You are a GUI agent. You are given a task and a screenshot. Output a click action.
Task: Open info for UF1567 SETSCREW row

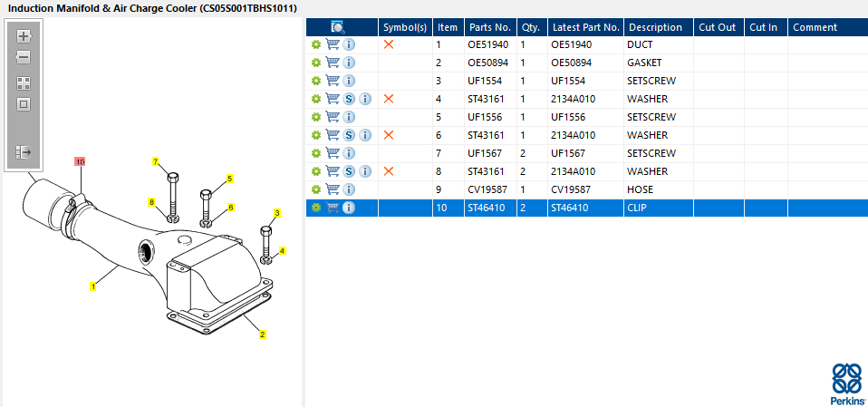point(349,153)
